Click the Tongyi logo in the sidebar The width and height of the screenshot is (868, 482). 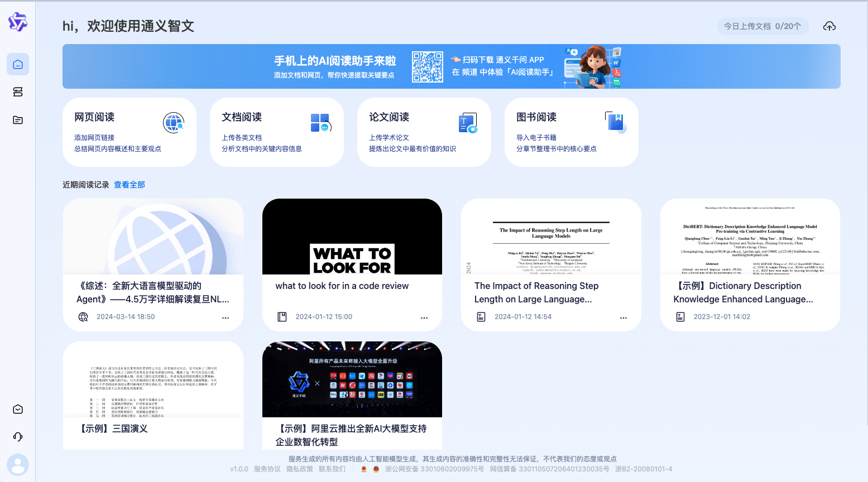pyautogui.click(x=18, y=22)
